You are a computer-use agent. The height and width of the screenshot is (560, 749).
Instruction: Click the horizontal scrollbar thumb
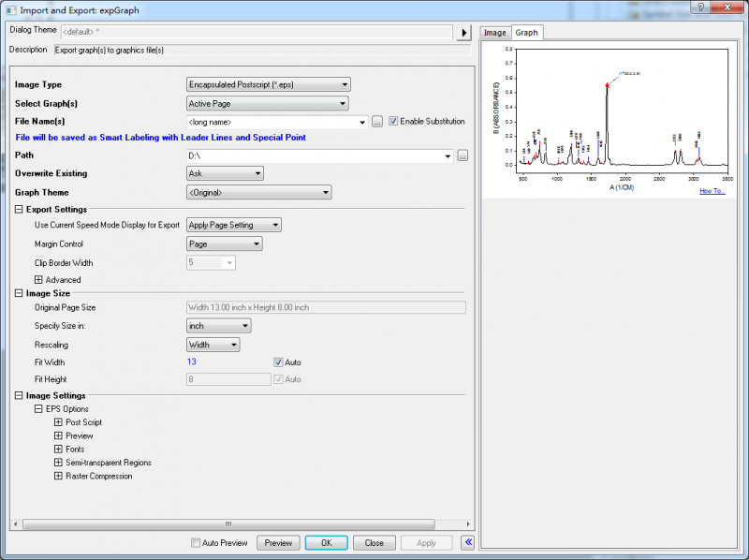228,524
